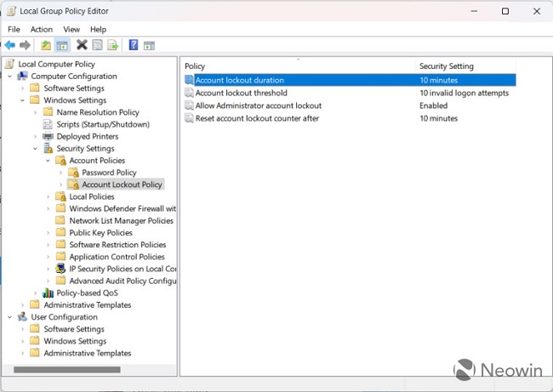Image resolution: width=553 pixels, height=392 pixels.
Task: Click the Up one level folder icon
Action: click(46, 45)
